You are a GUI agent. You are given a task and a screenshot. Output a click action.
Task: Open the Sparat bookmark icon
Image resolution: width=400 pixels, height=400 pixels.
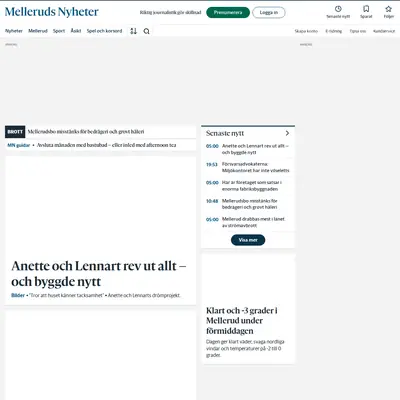coord(366,9)
